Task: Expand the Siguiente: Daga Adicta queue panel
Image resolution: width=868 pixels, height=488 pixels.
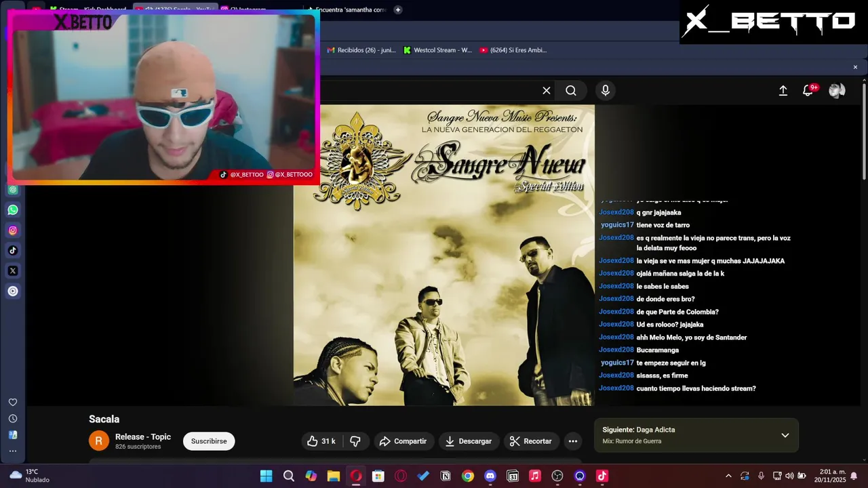Action: tap(785, 435)
